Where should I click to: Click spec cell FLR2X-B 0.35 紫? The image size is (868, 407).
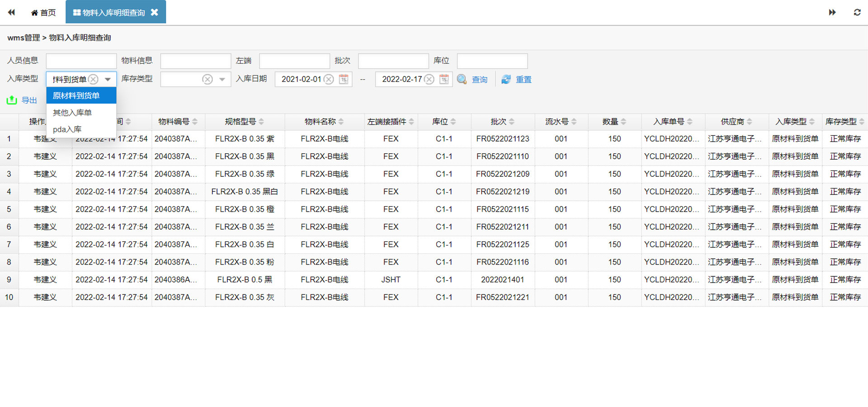click(x=245, y=139)
